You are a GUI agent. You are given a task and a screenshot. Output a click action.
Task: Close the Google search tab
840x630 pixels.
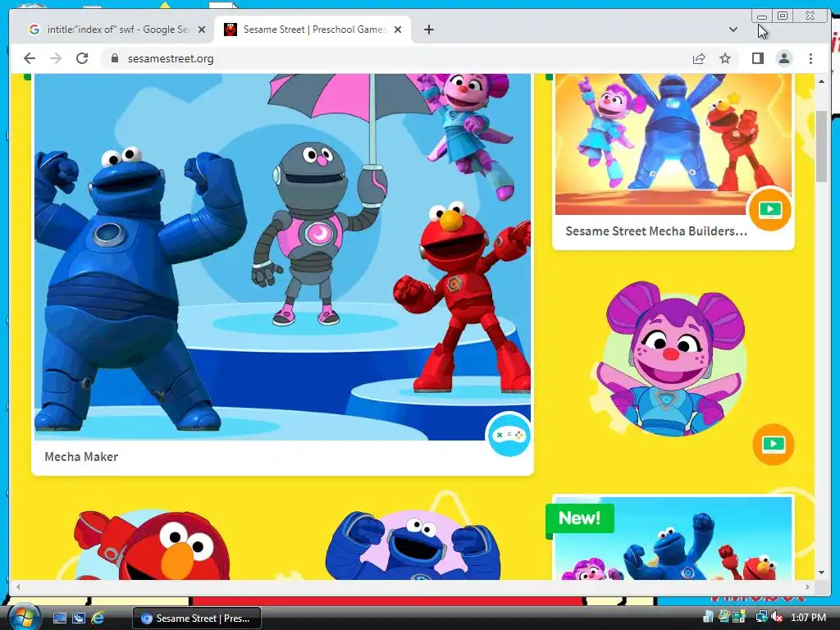202,30
